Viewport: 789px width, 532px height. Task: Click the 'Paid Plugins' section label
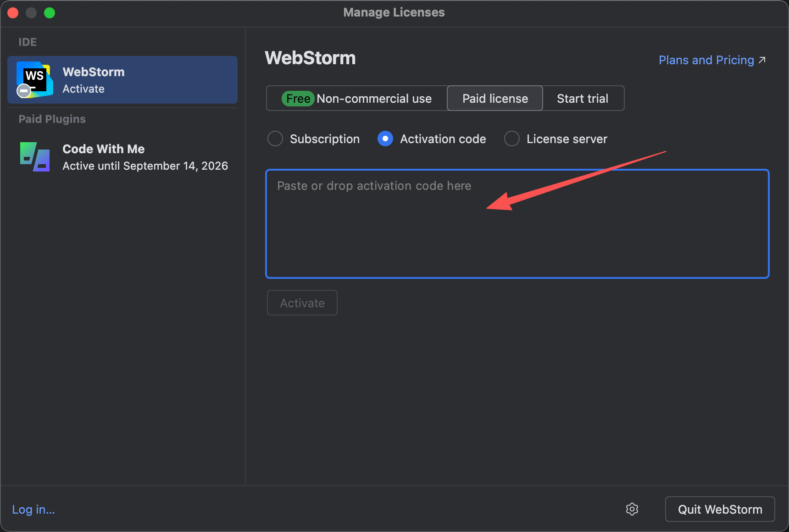pos(52,119)
